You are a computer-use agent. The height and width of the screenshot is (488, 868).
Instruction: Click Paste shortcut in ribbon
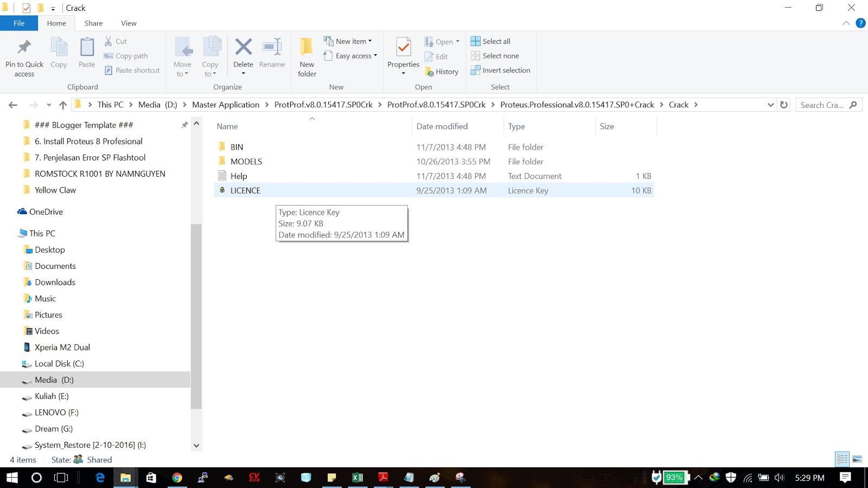point(132,70)
